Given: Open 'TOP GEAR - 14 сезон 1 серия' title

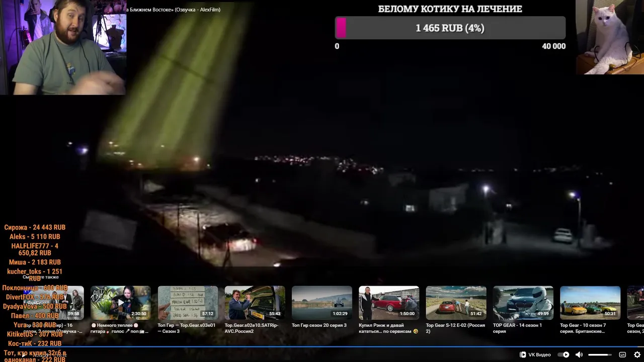Looking at the screenshot, I should click(517, 328).
